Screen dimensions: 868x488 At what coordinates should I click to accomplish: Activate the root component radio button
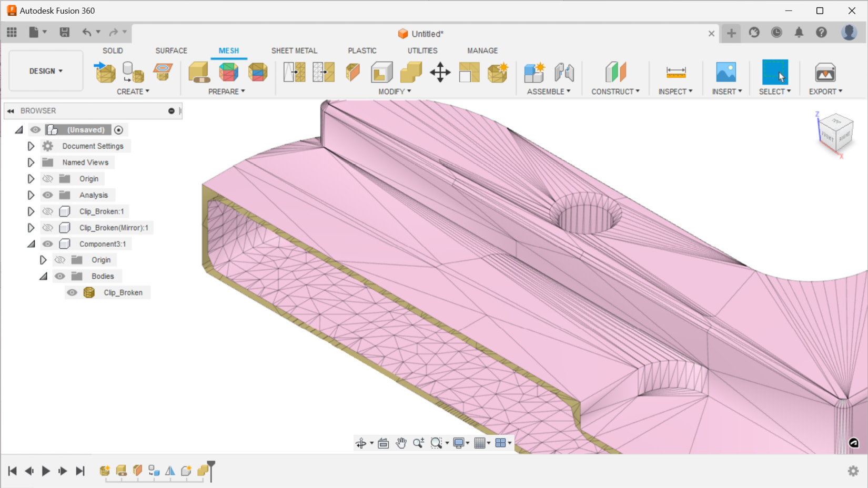click(119, 130)
